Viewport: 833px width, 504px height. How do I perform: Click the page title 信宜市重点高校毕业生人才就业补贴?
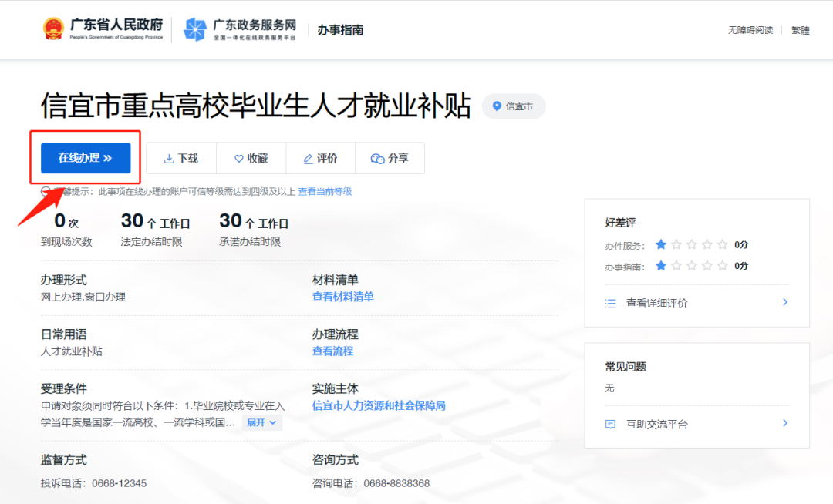coord(256,106)
